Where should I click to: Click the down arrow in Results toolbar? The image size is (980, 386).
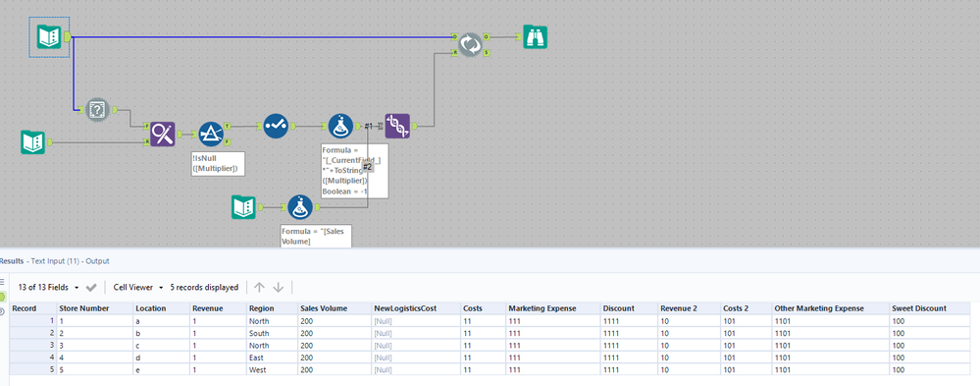(x=279, y=287)
